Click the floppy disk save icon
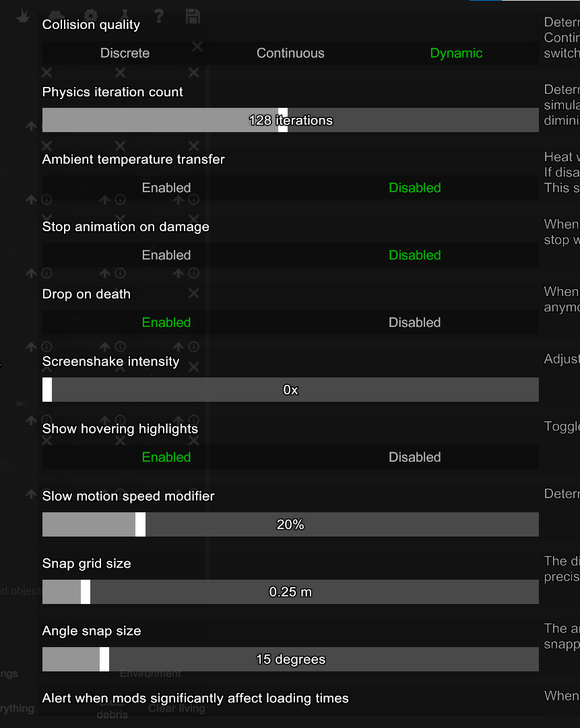 pos(193,15)
